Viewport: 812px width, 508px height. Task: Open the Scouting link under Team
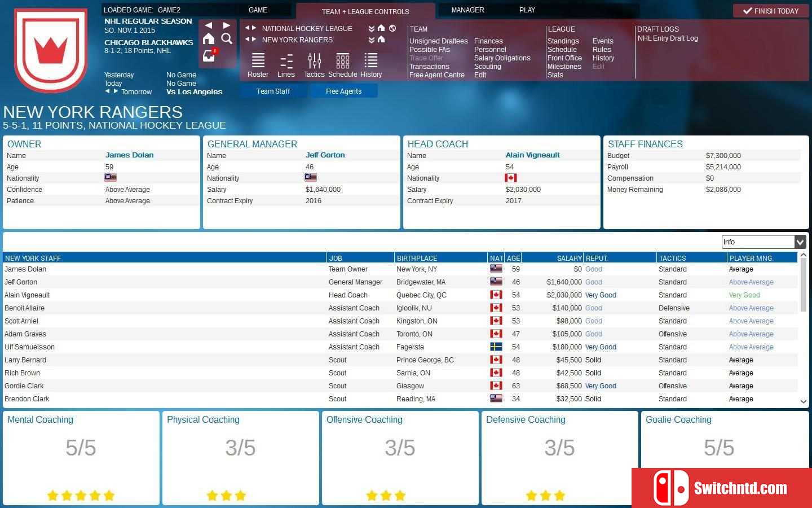coord(487,67)
